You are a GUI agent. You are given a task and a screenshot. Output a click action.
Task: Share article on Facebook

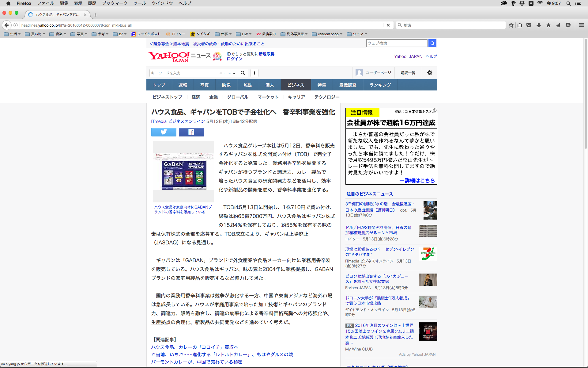pyautogui.click(x=191, y=132)
